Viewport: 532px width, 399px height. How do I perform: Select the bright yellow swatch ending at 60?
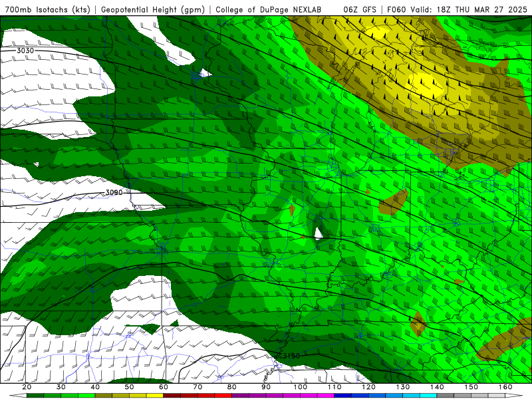click(155, 396)
